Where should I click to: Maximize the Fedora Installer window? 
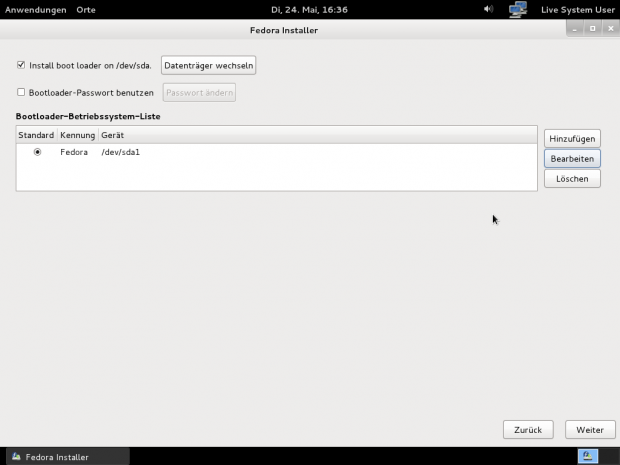pos(592,30)
